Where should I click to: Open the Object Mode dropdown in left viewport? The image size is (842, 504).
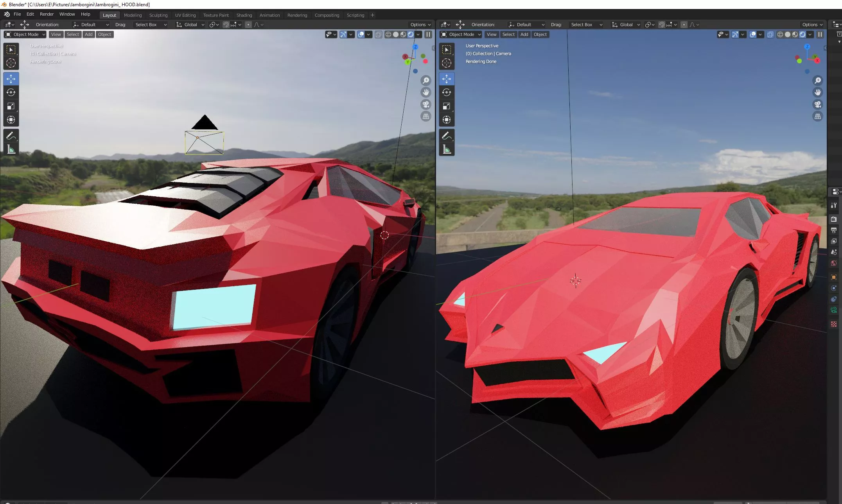(25, 34)
